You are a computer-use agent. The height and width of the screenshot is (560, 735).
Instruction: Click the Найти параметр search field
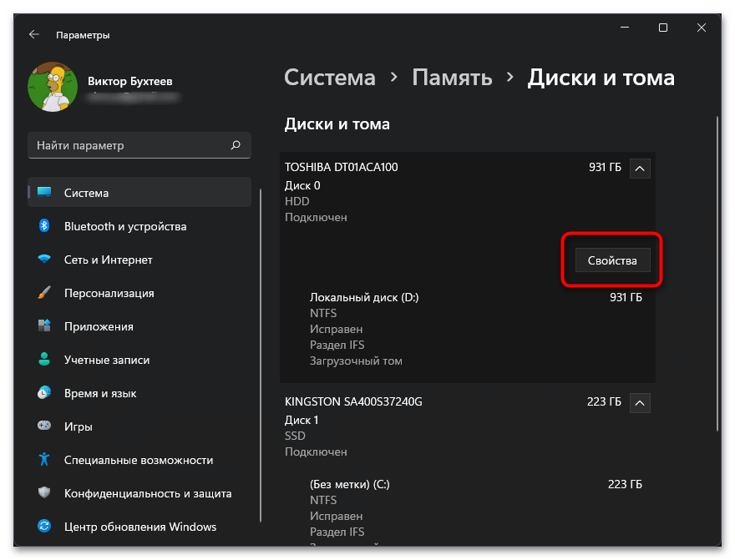[x=129, y=145]
